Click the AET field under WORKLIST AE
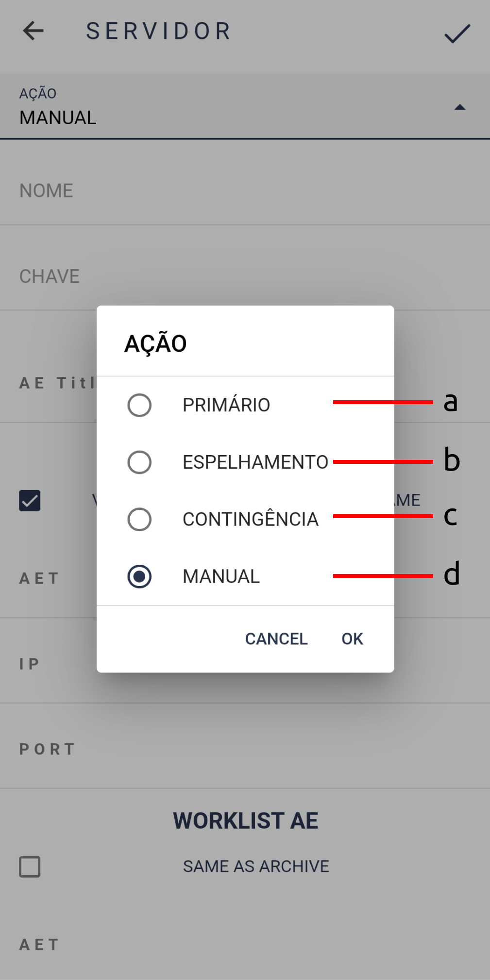 [243, 944]
